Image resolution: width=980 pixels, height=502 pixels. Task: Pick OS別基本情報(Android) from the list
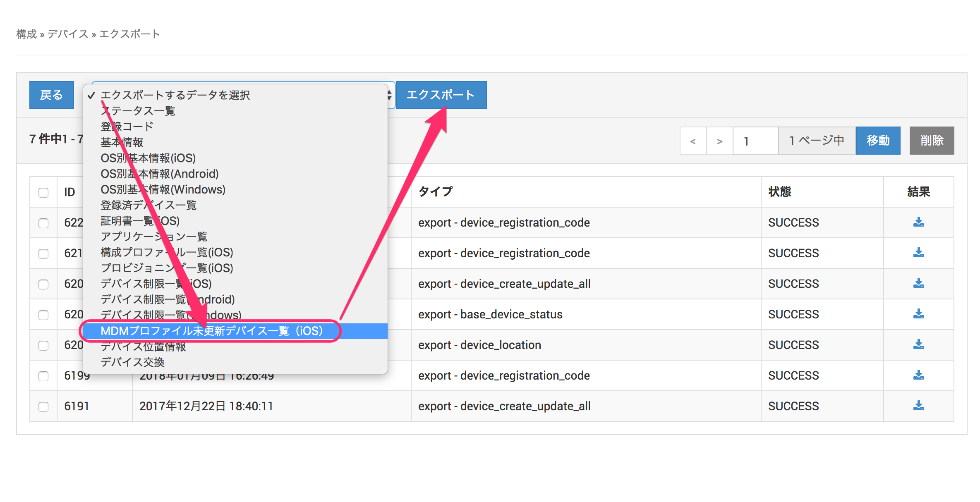coord(159,174)
